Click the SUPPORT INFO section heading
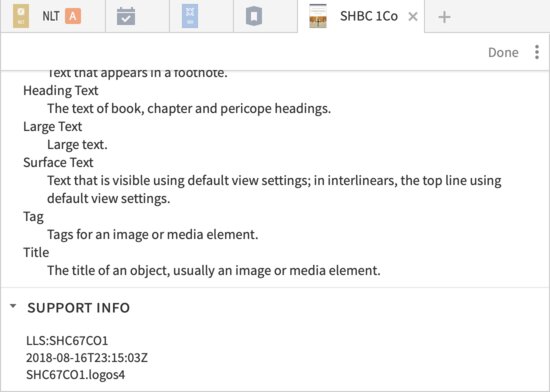The width and height of the screenshot is (550, 392). pos(79,308)
